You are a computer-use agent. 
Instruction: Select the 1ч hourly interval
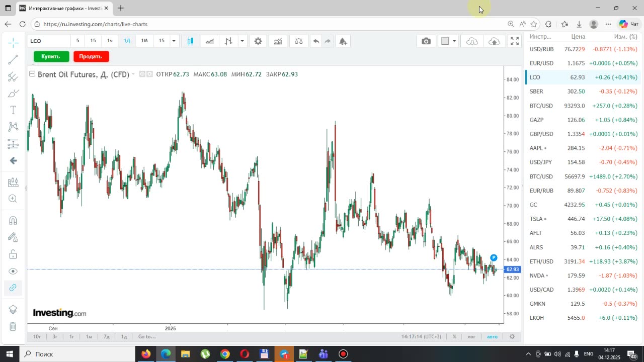click(110, 41)
